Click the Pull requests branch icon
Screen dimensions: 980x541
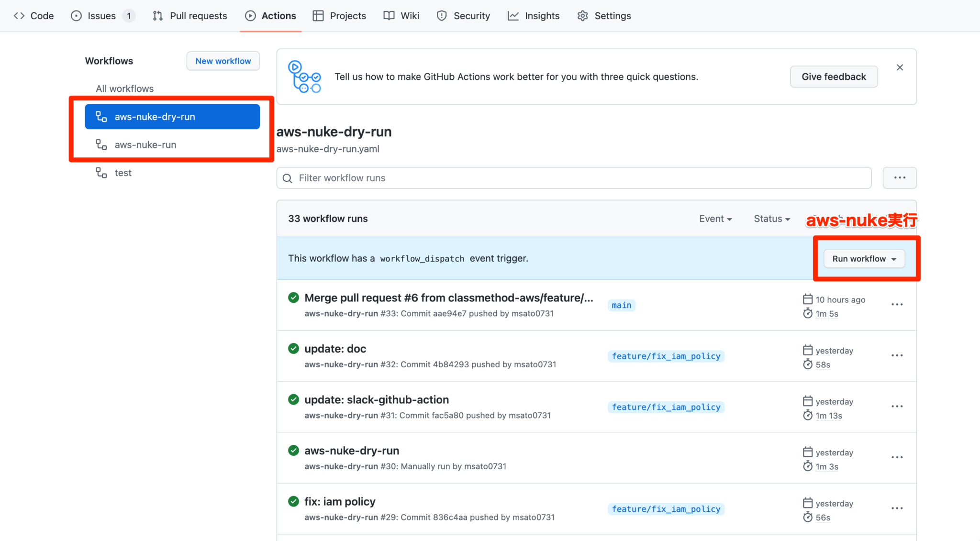(x=157, y=15)
